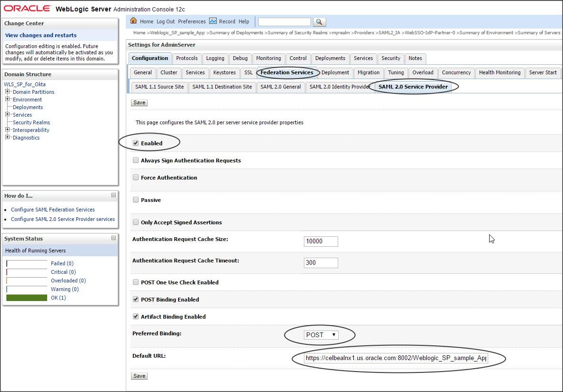Switch to the SAML 2.0 General tab
The image size is (563, 392).
(281, 87)
